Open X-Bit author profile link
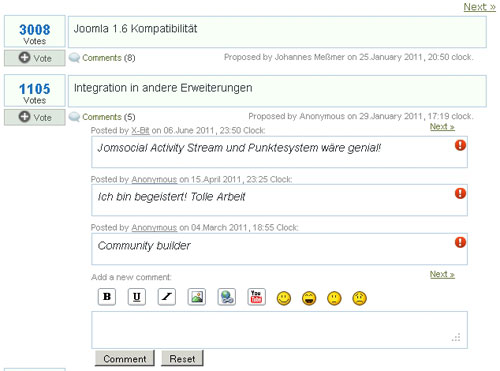Screen dimensions: 500x371 [140, 130]
